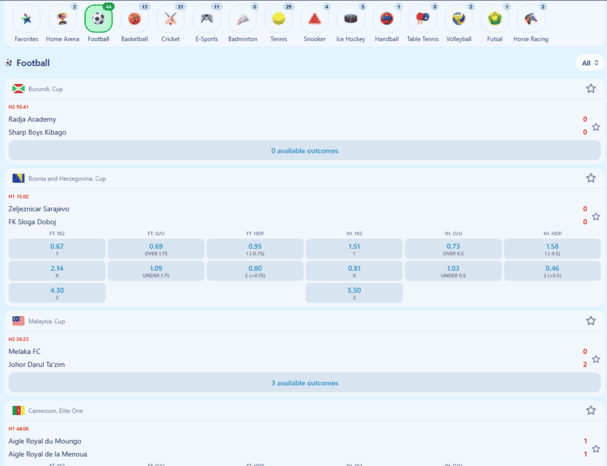The width and height of the screenshot is (607, 466).
Task: Star the Bosnia and Herzegovina Cup league
Action: pos(590,178)
